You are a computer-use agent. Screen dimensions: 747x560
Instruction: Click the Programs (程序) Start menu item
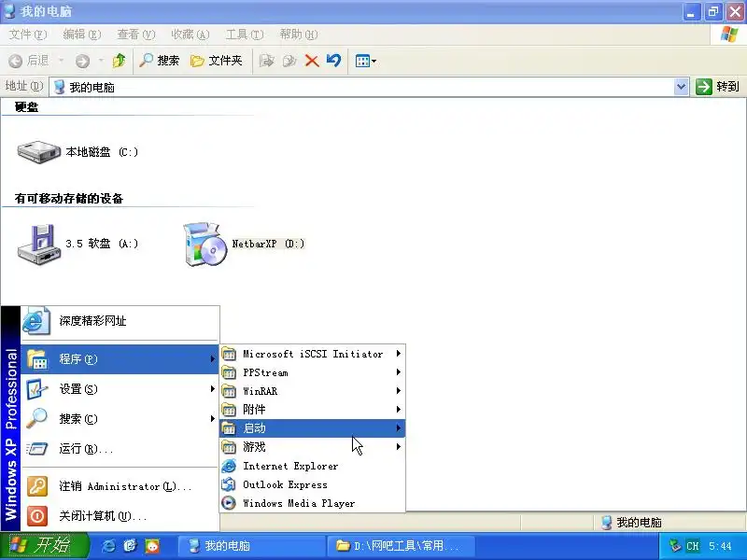(120, 359)
